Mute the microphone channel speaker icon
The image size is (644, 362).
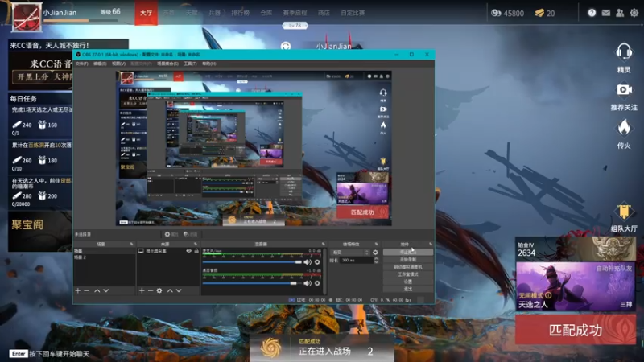pos(308,262)
